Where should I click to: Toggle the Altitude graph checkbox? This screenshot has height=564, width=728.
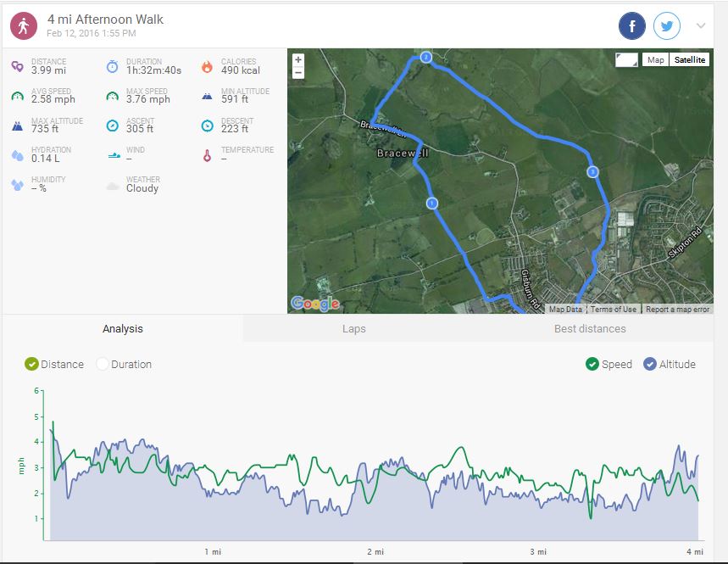650,364
